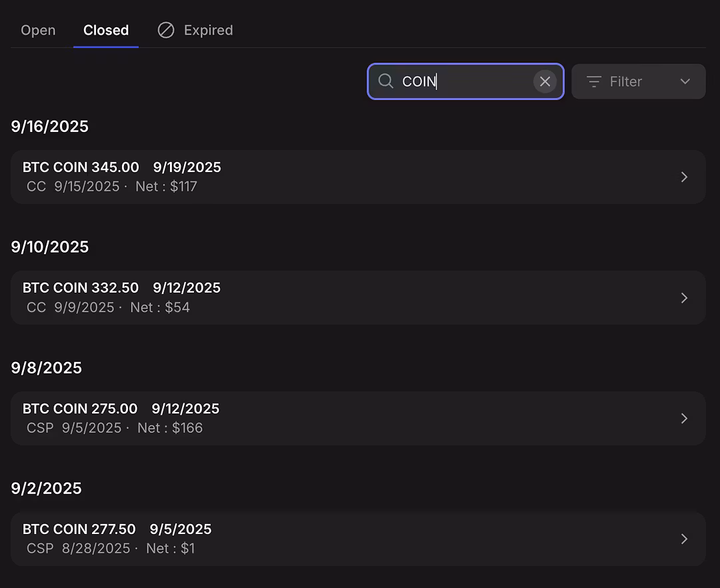Image resolution: width=720 pixels, height=588 pixels.
Task: Open the COIN 332.50 trade chevron
Action: (684, 297)
